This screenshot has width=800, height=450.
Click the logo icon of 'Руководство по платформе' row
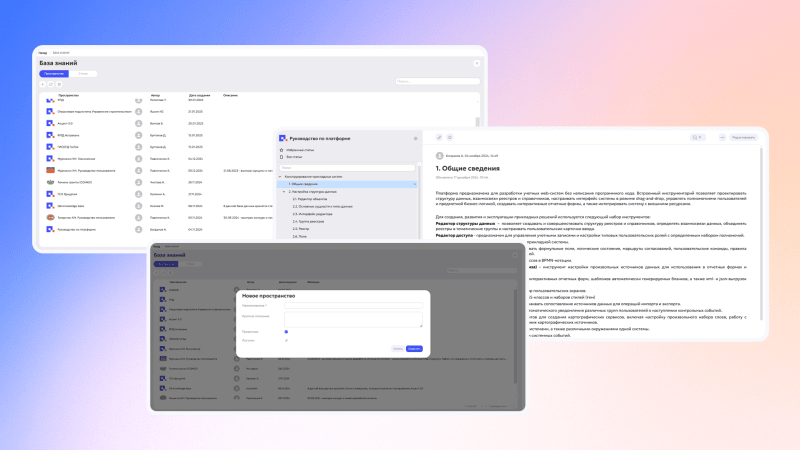(49, 230)
